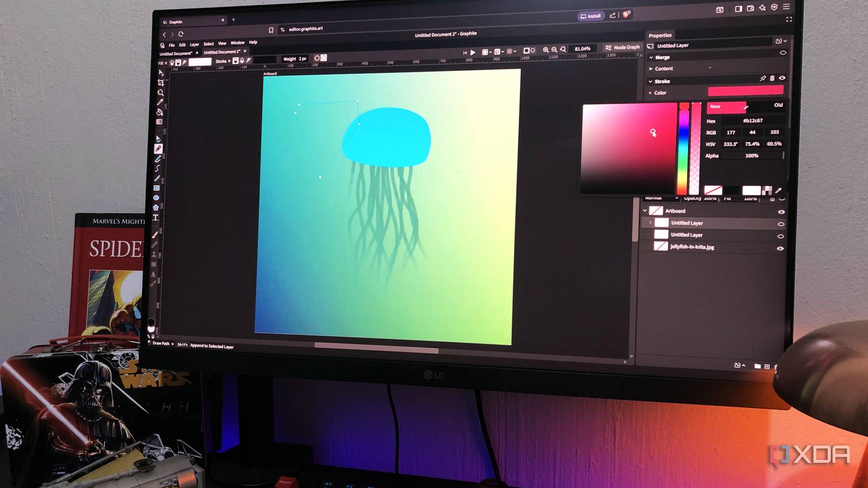The width and height of the screenshot is (868, 488).
Task: Collapse the Merge section
Action: pyautogui.click(x=651, y=57)
